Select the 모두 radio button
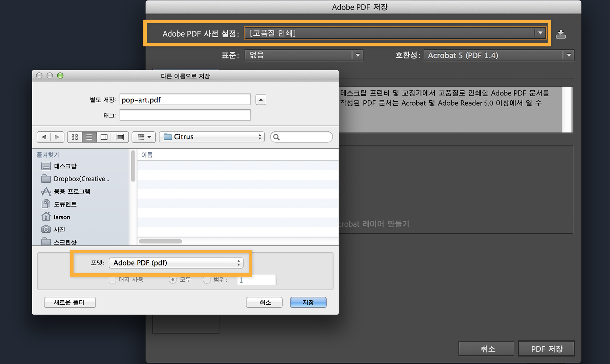The image size is (610, 364). [x=173, y=280]
